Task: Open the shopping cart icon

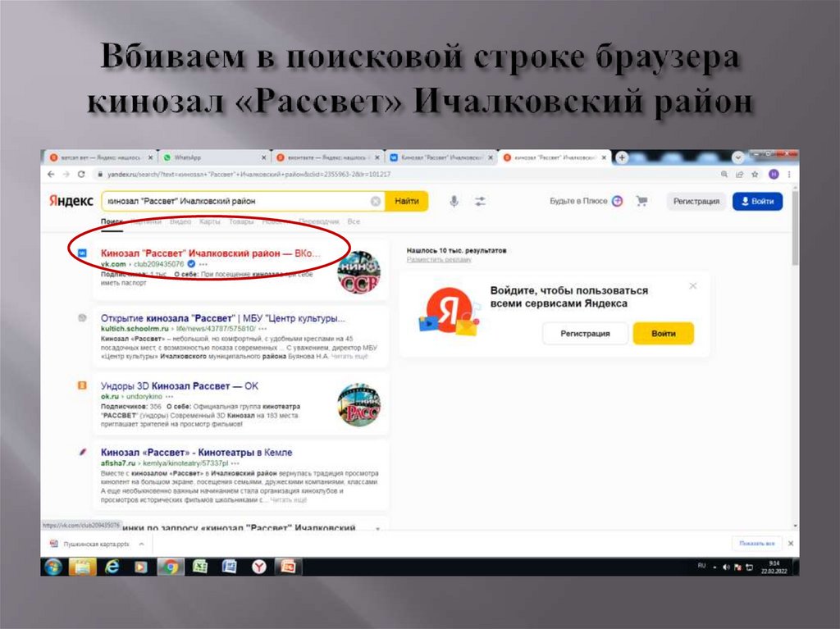Action: pos(641,202)
